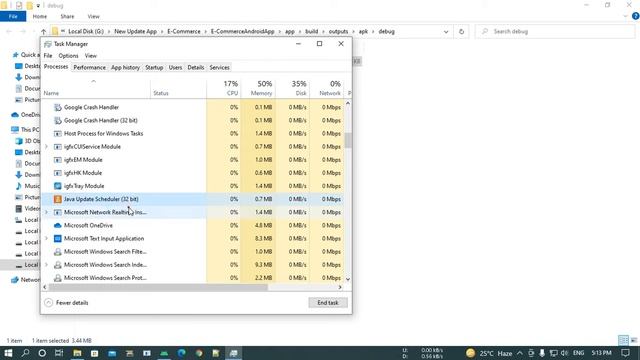Sort processes by Disk column
640x360 pixels.
tap(292, 88)
